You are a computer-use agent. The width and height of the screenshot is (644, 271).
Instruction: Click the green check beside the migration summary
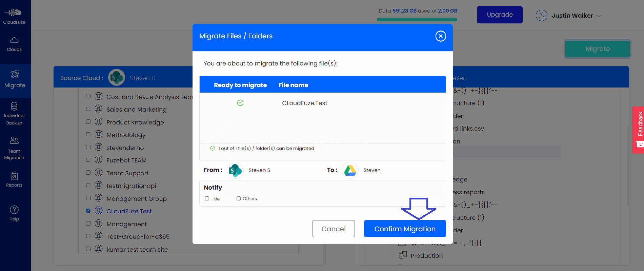(213, 148)
